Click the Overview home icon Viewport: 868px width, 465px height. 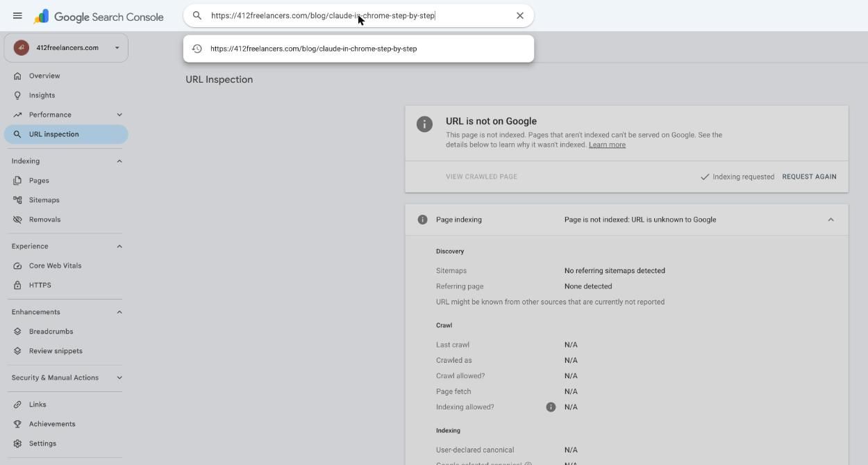[17, 76]
